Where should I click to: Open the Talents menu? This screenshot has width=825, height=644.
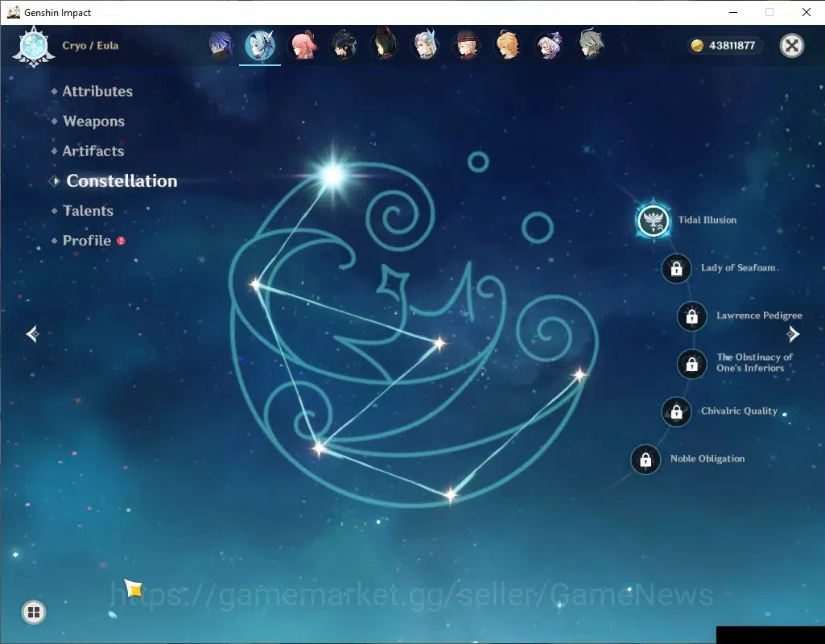pos(88,210)
